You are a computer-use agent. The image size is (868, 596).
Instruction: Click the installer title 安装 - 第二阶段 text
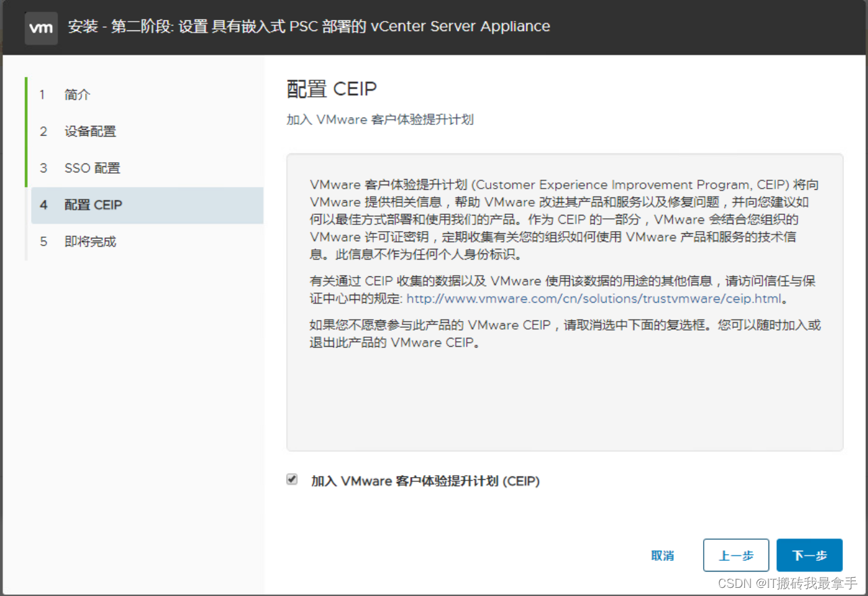point(309,27)
